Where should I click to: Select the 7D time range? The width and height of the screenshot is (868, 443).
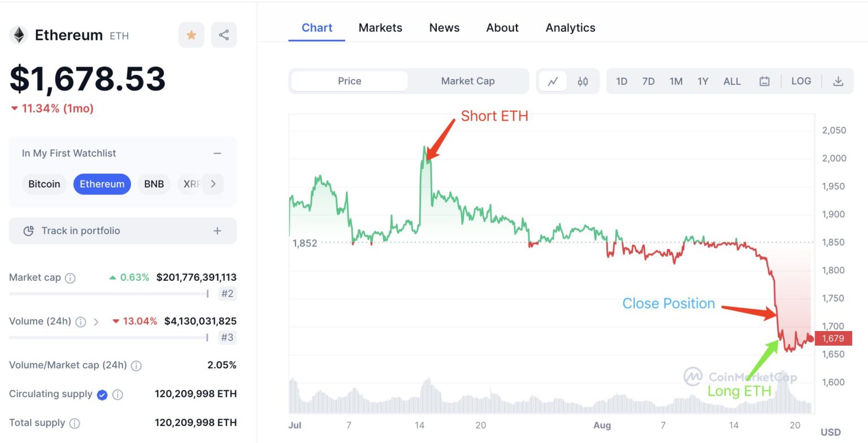click(648, 81)
